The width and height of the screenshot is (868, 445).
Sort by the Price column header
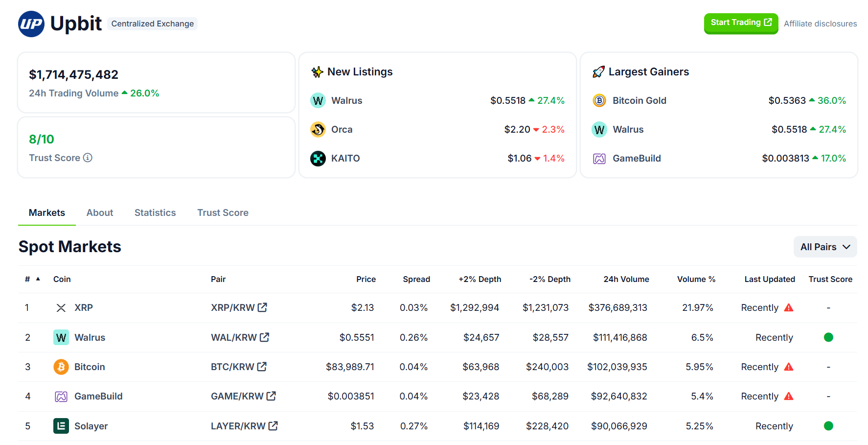point(366,279)
